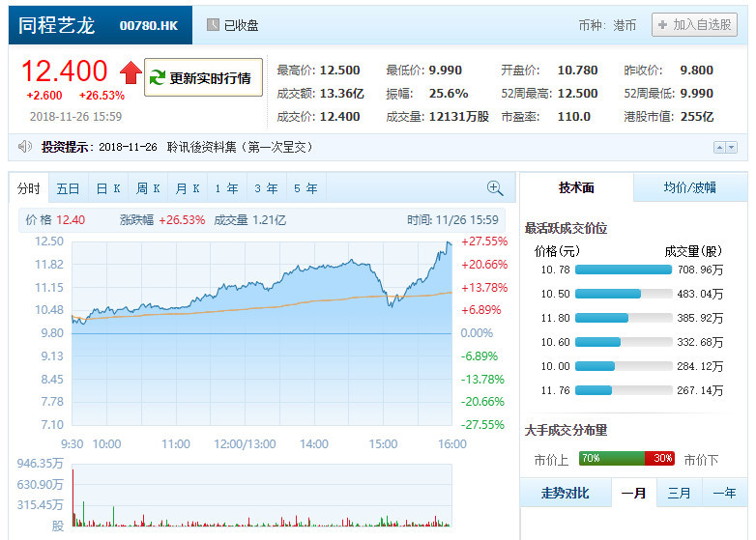Switch to the 五日 chart tab

coord(68,188)
